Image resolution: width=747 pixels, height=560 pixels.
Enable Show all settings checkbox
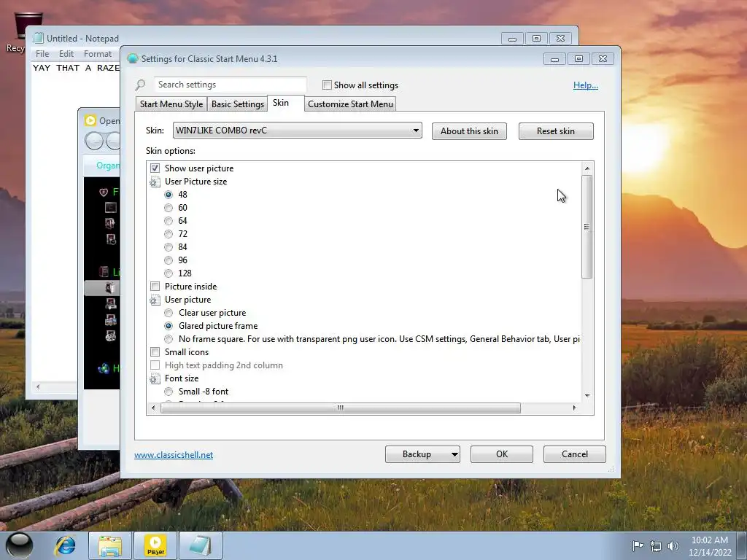[x=327, y=85]
